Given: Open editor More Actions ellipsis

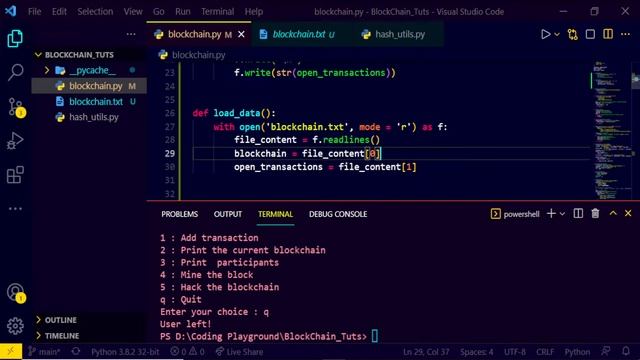Looking at the screenshot, I should tap(625, 34).
